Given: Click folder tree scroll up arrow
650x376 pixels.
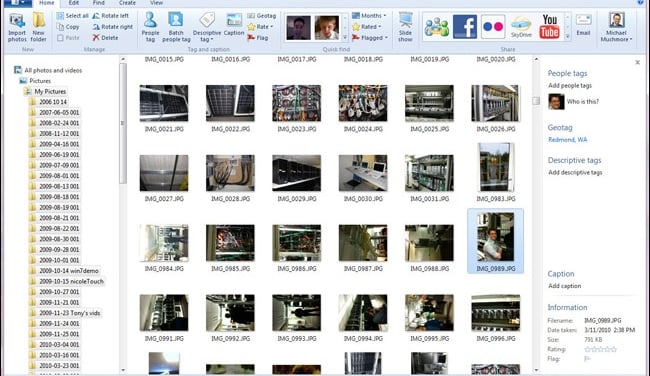Looking at the screenshot, I should click(x=123, y=59).
